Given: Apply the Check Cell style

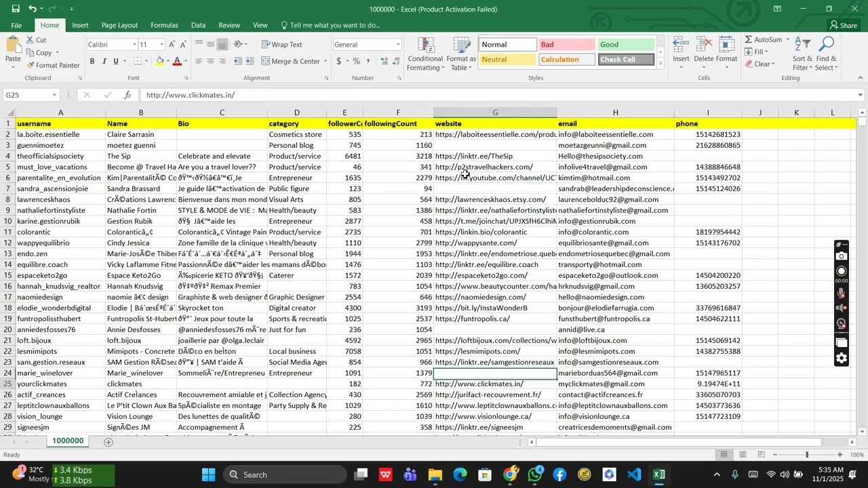Looking at the screenshot, I should 625,60.
